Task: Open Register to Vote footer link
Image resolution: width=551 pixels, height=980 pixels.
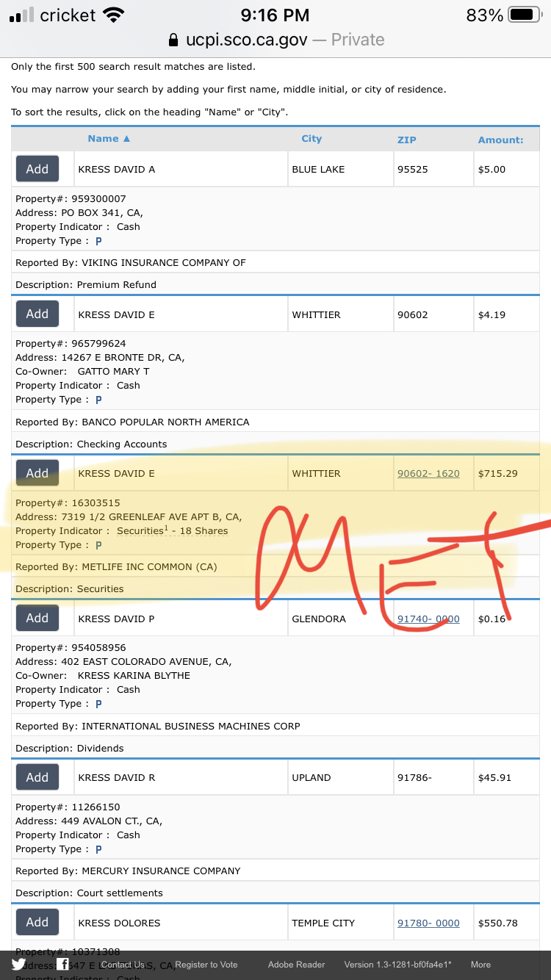Action: pyautogui.click(x=206, y=965)
